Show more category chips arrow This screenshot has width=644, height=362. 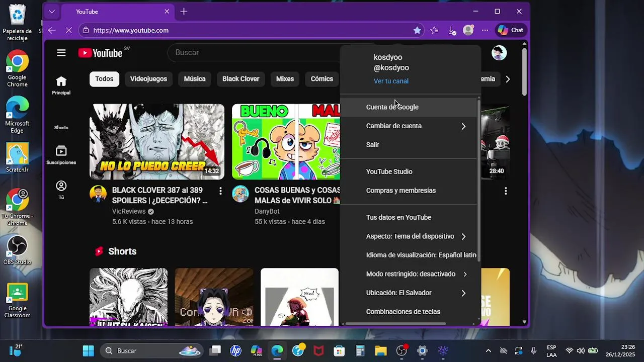click(x=508, y=79)
